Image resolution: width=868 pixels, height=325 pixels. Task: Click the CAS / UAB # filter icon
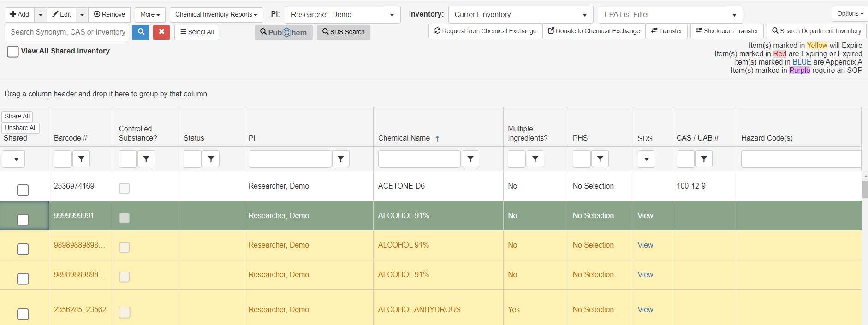click(703, 159)
